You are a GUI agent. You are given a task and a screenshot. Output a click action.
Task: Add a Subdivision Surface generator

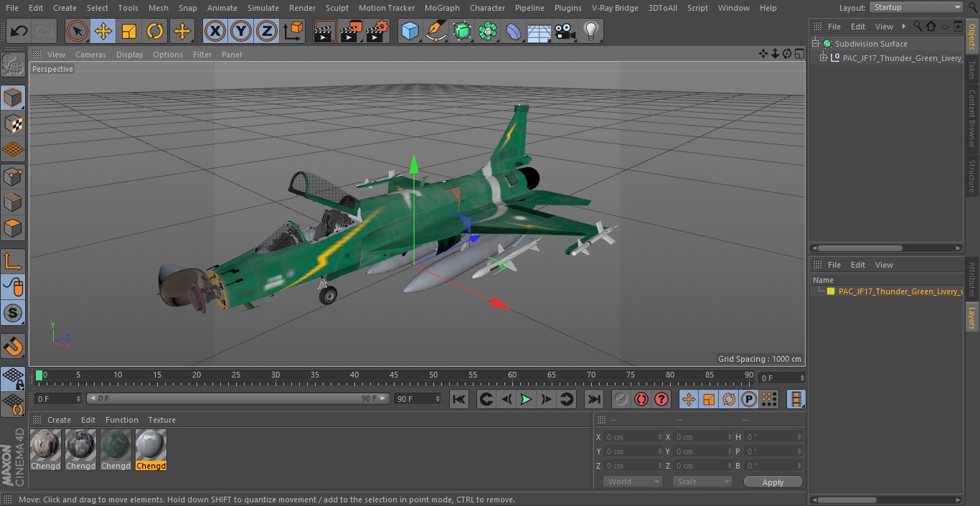[x=462, y=31]
